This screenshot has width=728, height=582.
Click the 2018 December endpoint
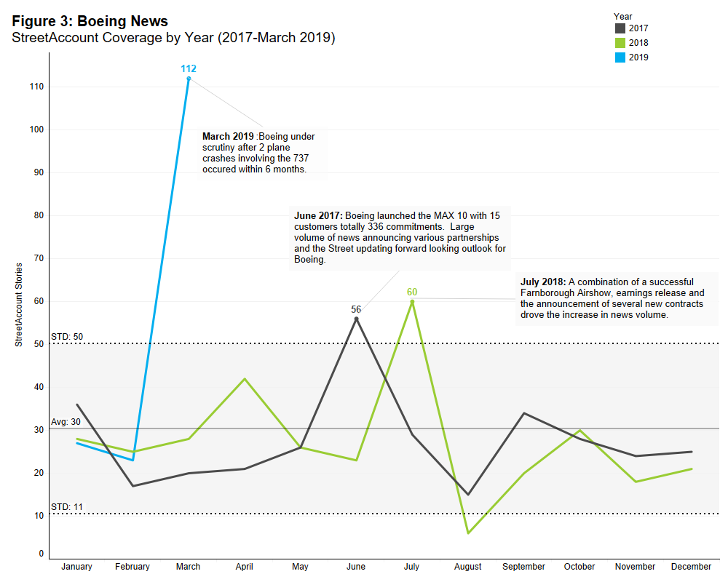coord(692,469)
